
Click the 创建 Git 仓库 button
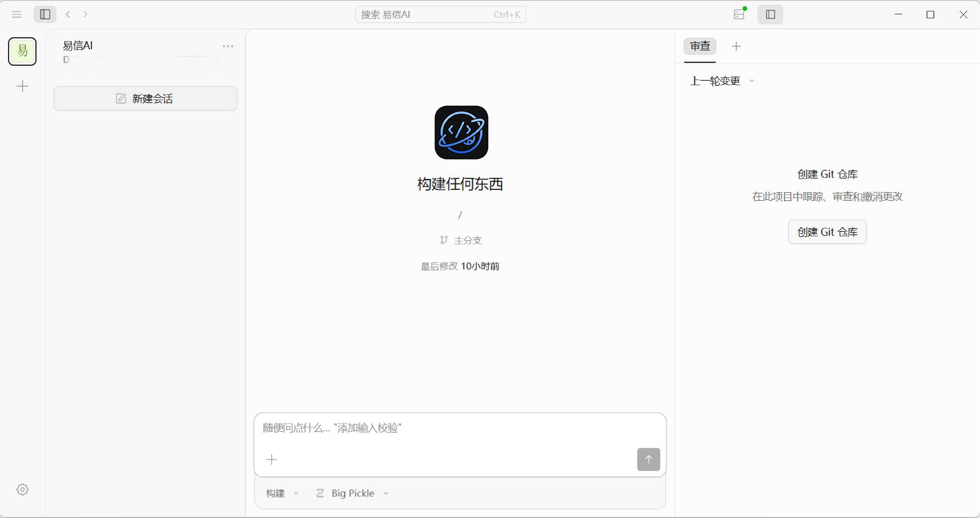(827, 232)
